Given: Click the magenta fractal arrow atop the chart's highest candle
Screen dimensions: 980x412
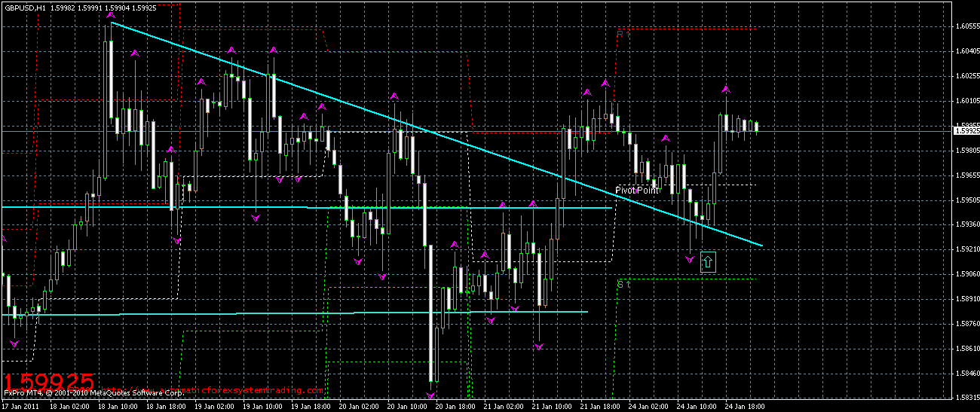Looking at the screenshot, I should tap(111, 14).
